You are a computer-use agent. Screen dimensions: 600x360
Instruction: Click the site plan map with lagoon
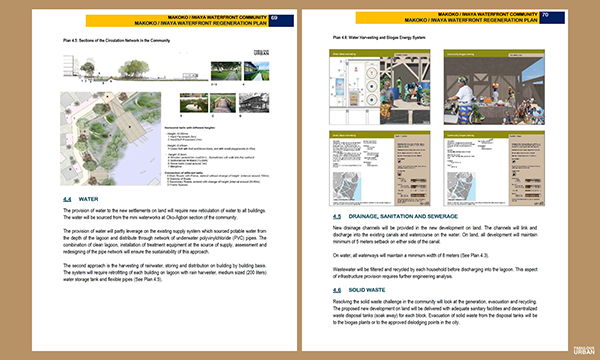[111, 138]
